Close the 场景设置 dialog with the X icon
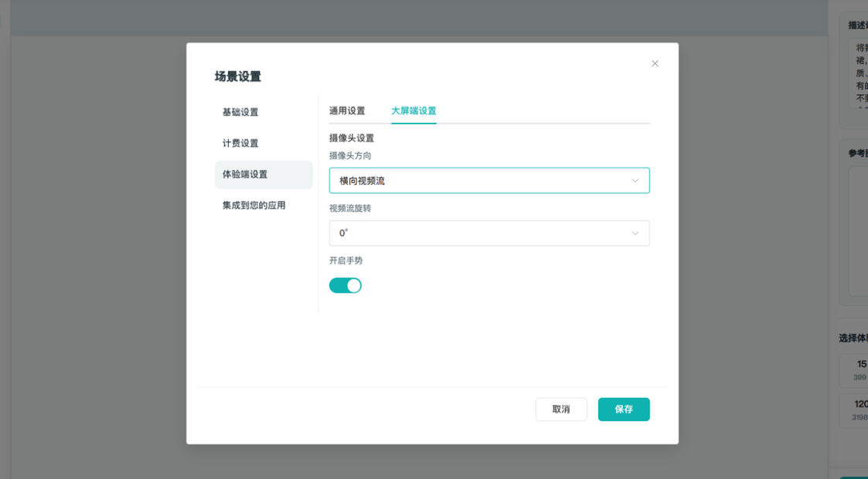Screen dimensions: 868x479 (655, 63)
